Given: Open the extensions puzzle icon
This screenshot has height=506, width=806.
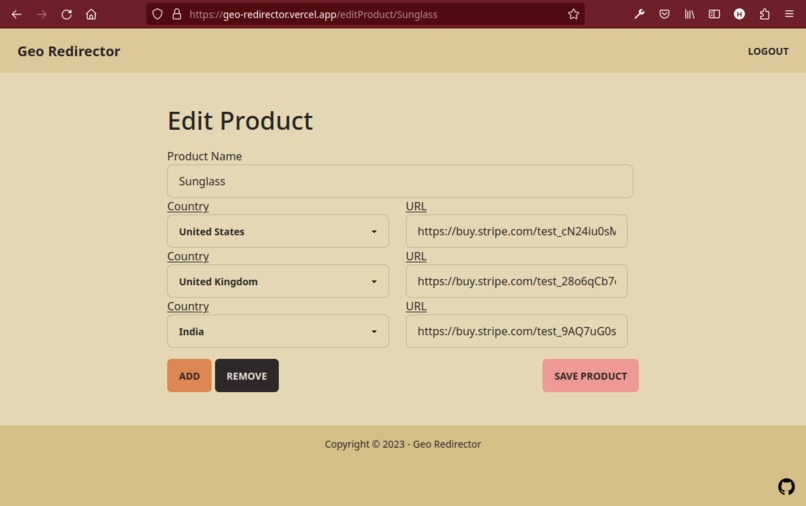Looking at the screenshot, I should click(764, 14).
